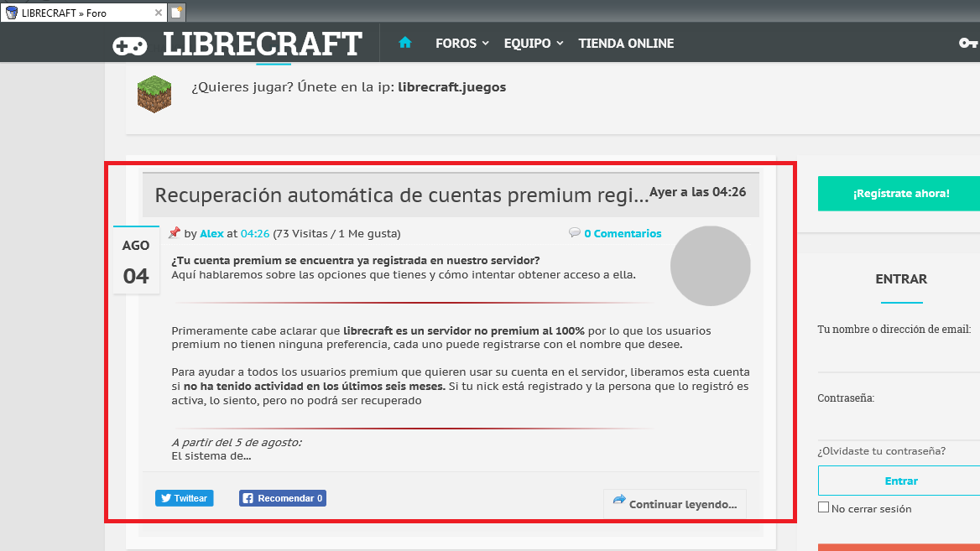The height and width of the screenshot is (551, 980).
Task: Click the pinned post pushpin icon
Action: click(x=175, y=233)
